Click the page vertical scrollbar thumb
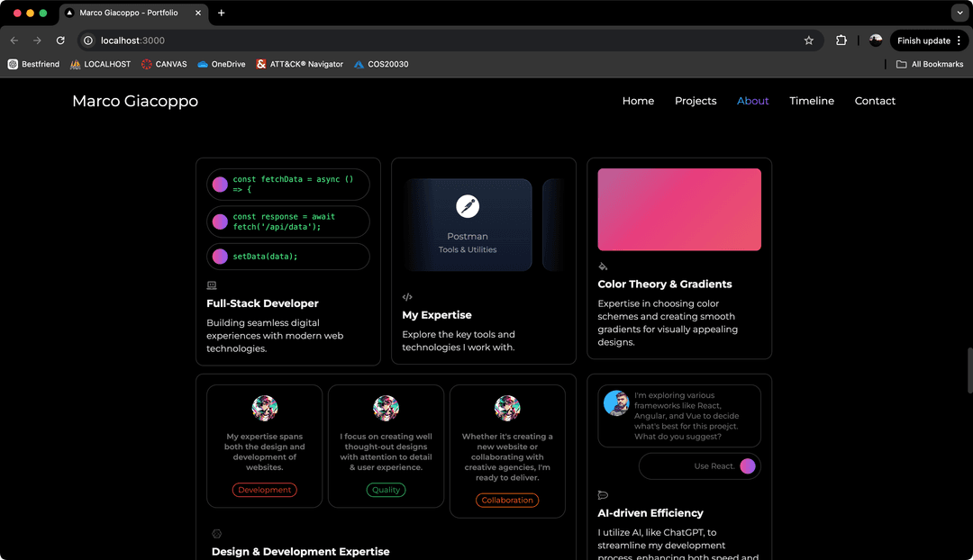Image resolution: width=973 pixels, height=560 pixels. (969, 370)
